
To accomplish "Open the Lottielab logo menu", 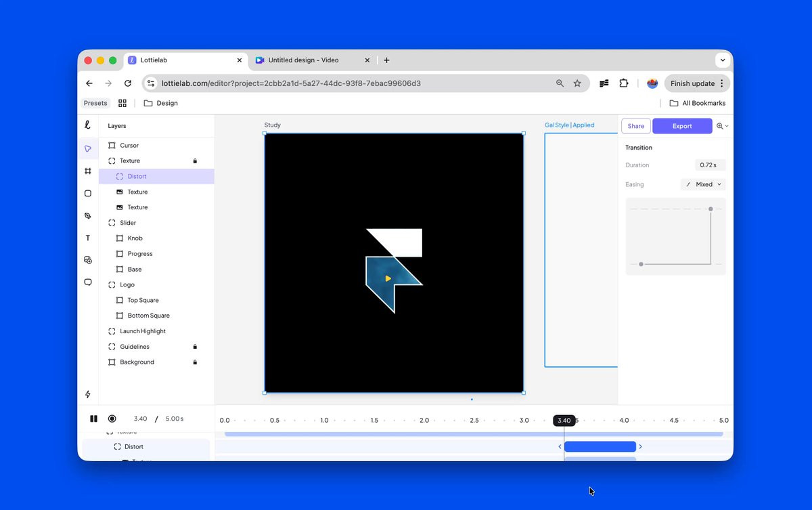I will click(87, 125).
